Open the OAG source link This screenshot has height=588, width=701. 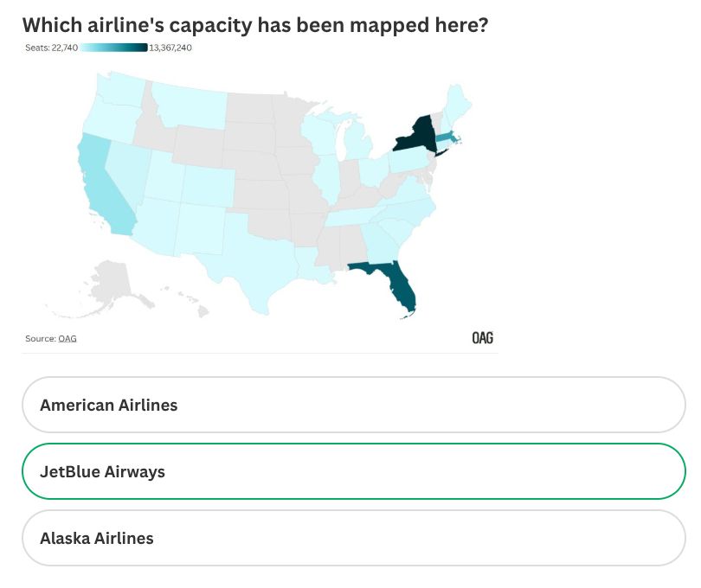pos(68,338)
